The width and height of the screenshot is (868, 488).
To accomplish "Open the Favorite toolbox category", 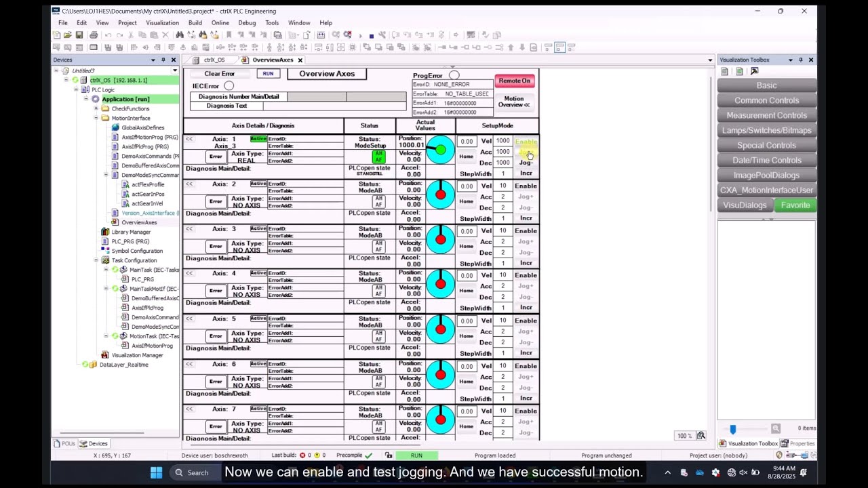I will point(795,205).
